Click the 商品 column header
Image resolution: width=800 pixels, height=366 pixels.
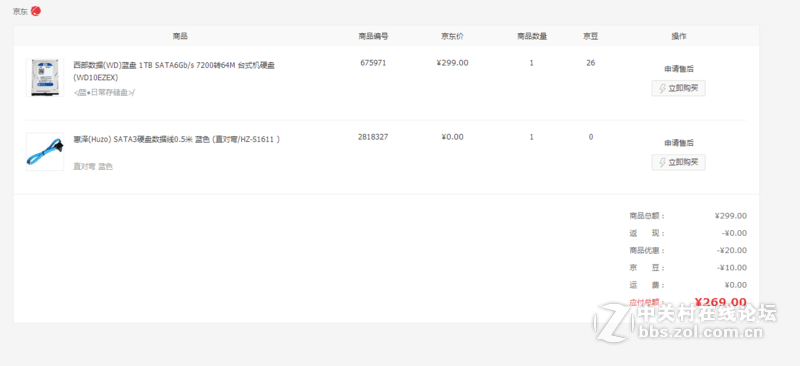click(x=180, y=36)
